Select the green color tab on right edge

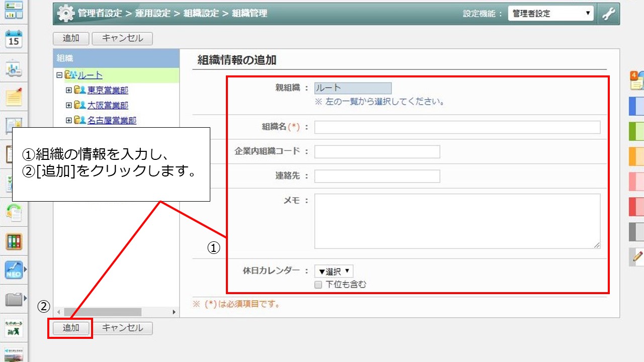pos(637,131)
